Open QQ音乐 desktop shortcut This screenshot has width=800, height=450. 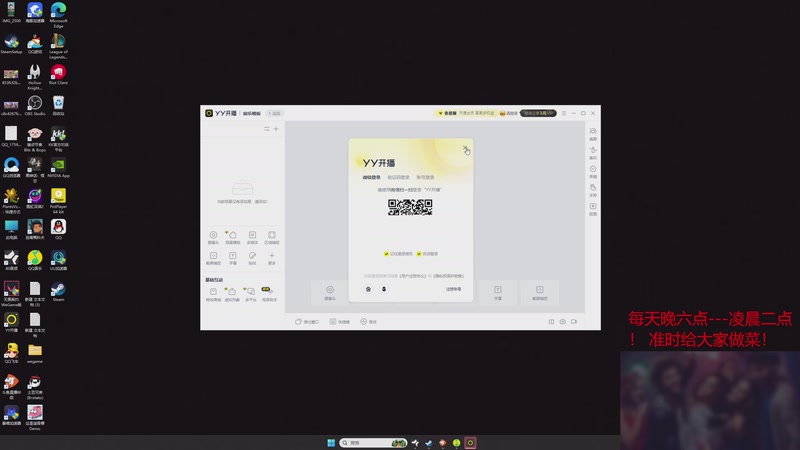tap(35, 261)
